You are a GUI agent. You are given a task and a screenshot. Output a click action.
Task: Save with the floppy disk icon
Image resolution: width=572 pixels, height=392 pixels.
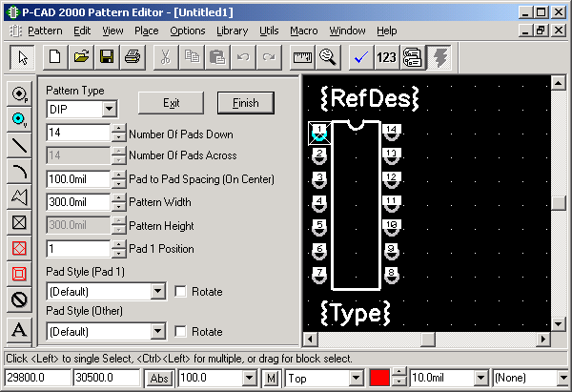[107, 57]
